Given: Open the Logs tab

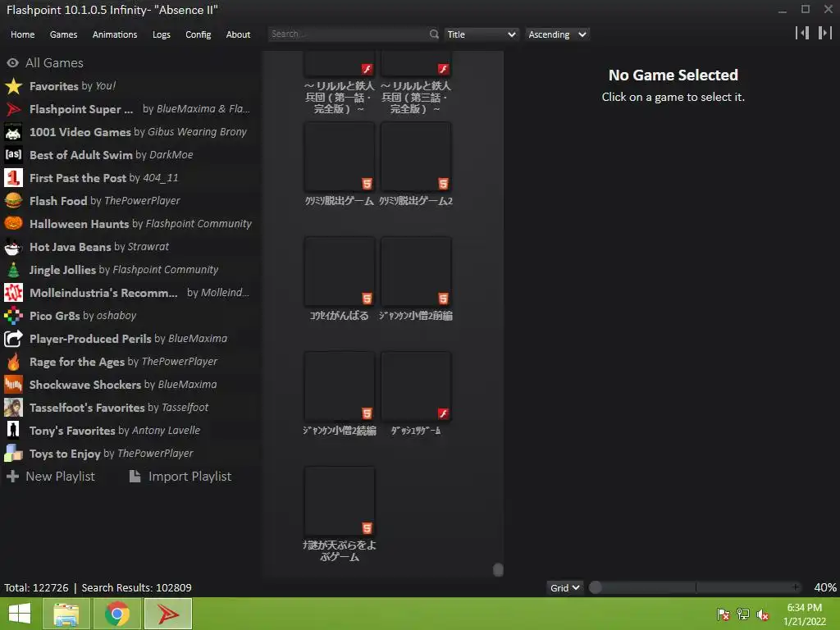Looking at the screenshot, I should pyautogui.click(x=162, y=34).
